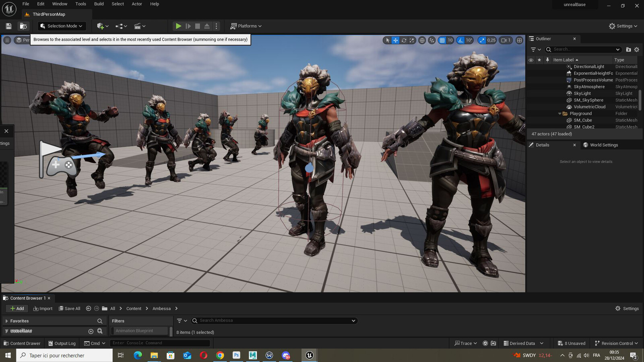Save the current level with the floppy disk icon
Screen dimensions: 644x362
(x=8, y=26)
